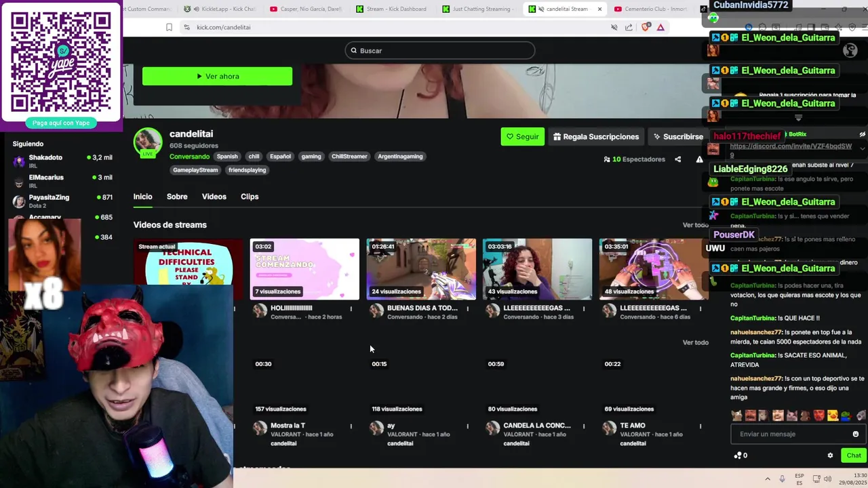Screen dimensions: 868x488
Task: Switch to Stream - Kick Dashboard browser tab
Action: tap(391, 9)
